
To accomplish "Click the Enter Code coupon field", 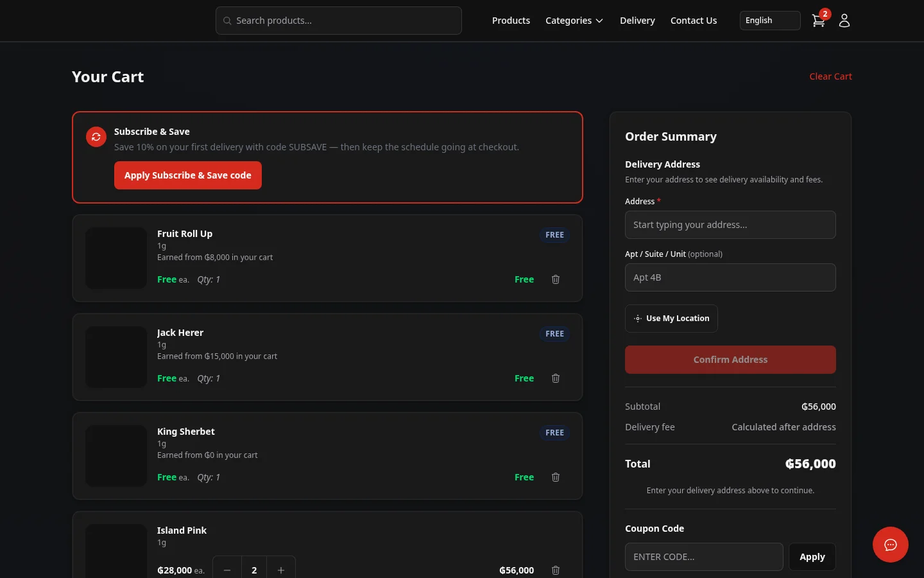I will (704, 557).
